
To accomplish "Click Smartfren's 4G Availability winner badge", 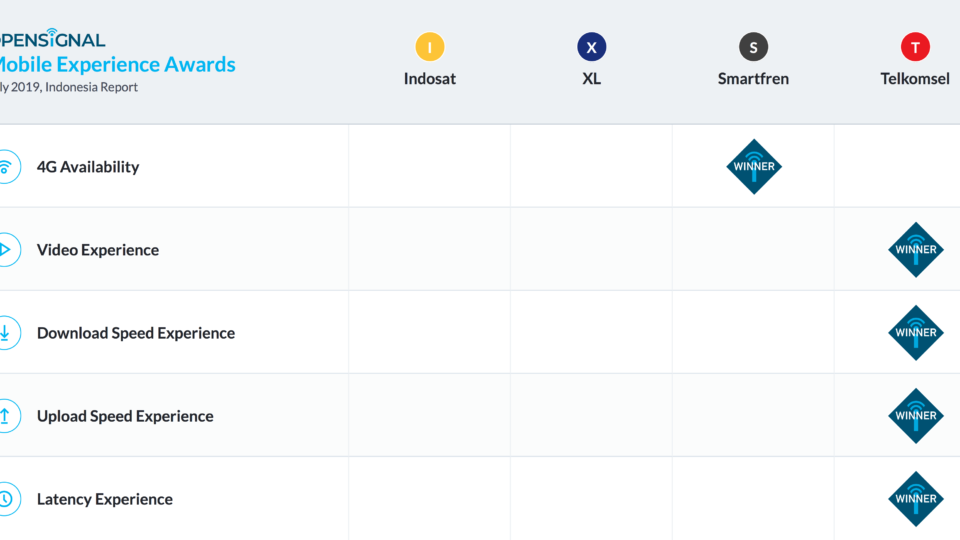I will coord(754,166).
